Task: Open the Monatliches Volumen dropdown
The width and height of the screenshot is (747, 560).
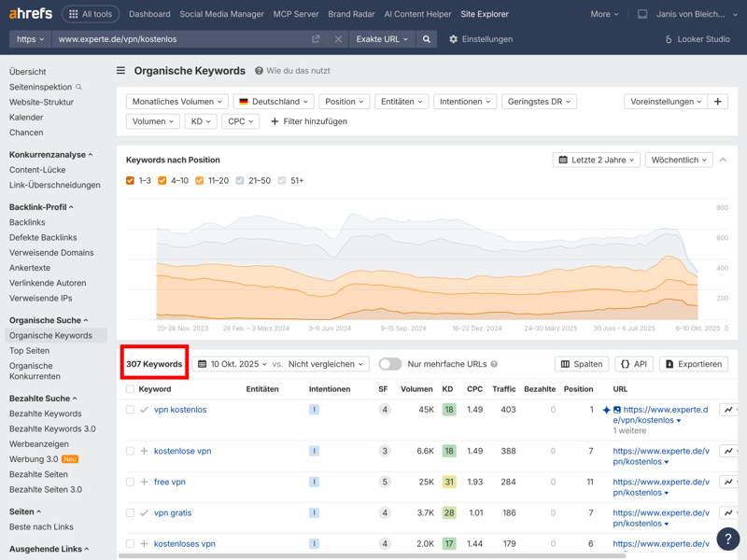Action: (x=177, y=102)
